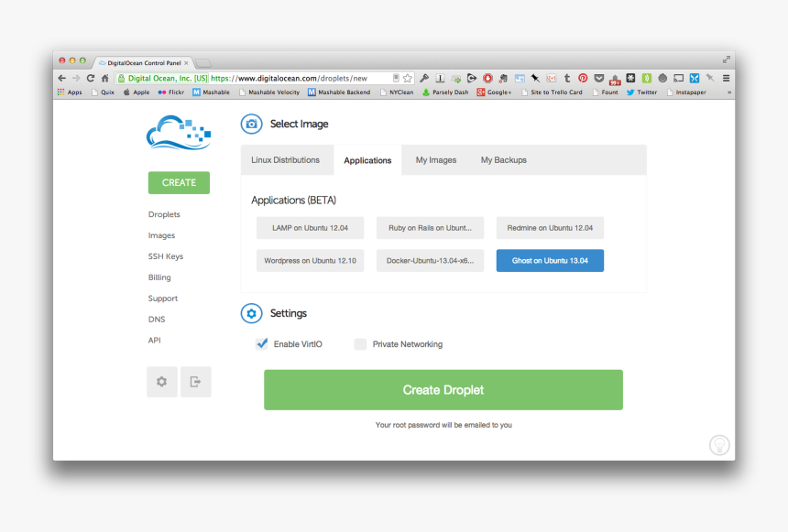Click the Pocket extension icon
Viewport: 788px width, 532px height.
[599, 78]
